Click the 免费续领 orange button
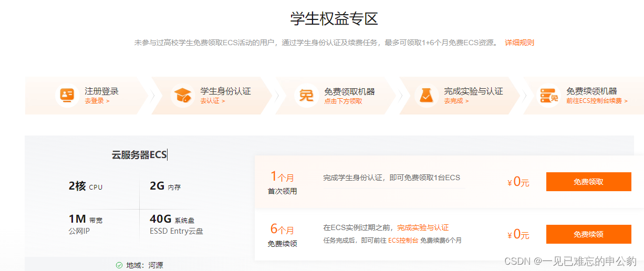 tap(589, 234)
